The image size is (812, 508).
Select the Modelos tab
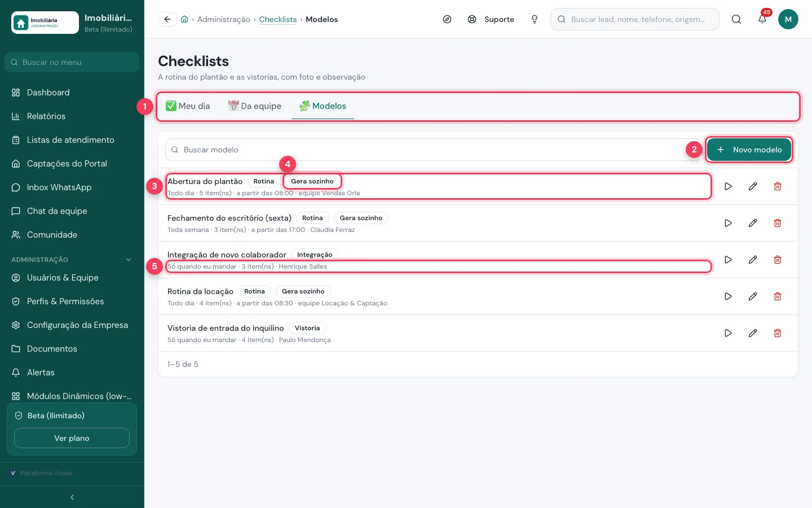[x=323, y=106]
